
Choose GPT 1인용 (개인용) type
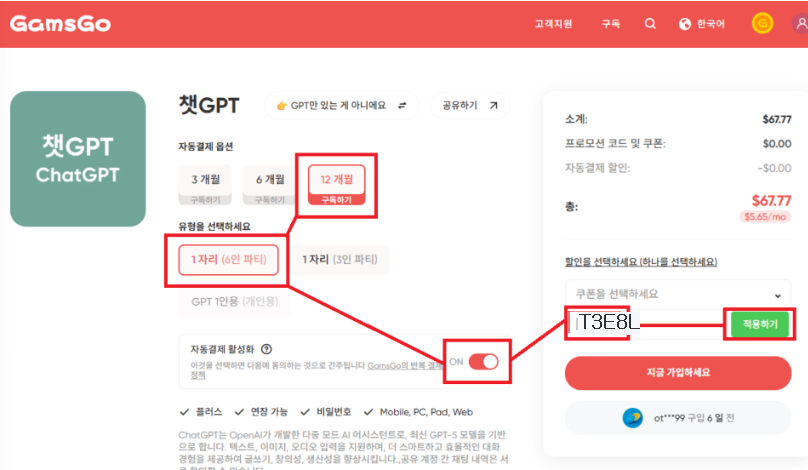[x=234, y=301]
